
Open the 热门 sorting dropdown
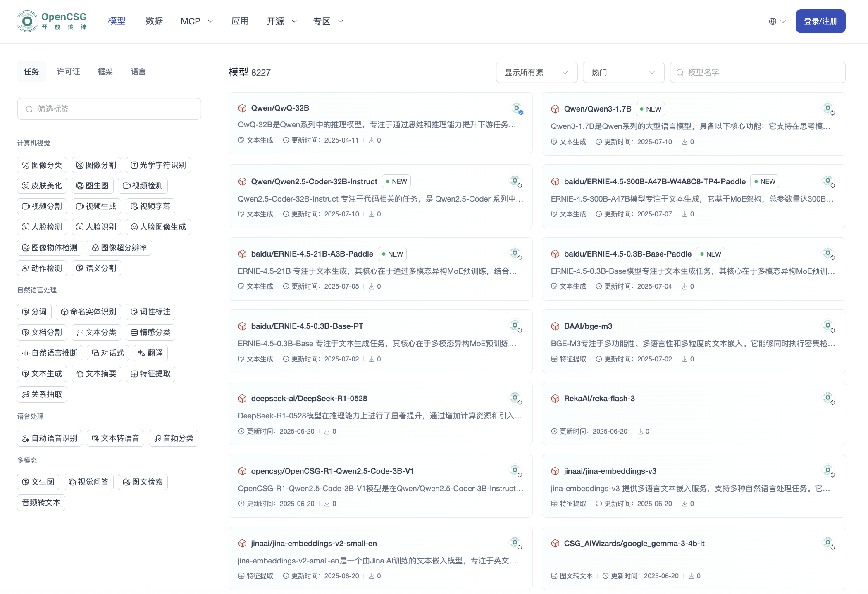[x=623, y=73]
